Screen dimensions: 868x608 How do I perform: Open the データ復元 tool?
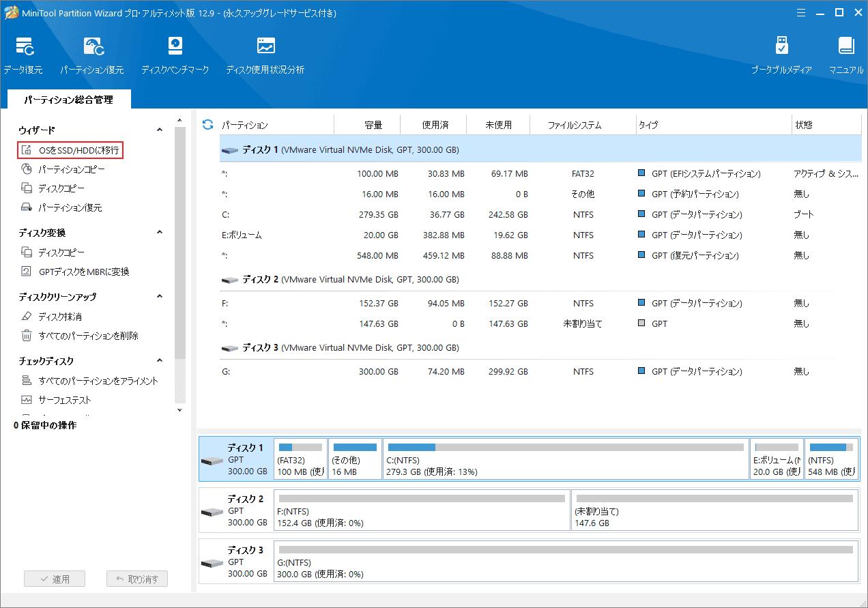pyautogui.click(x=24, y=53)
